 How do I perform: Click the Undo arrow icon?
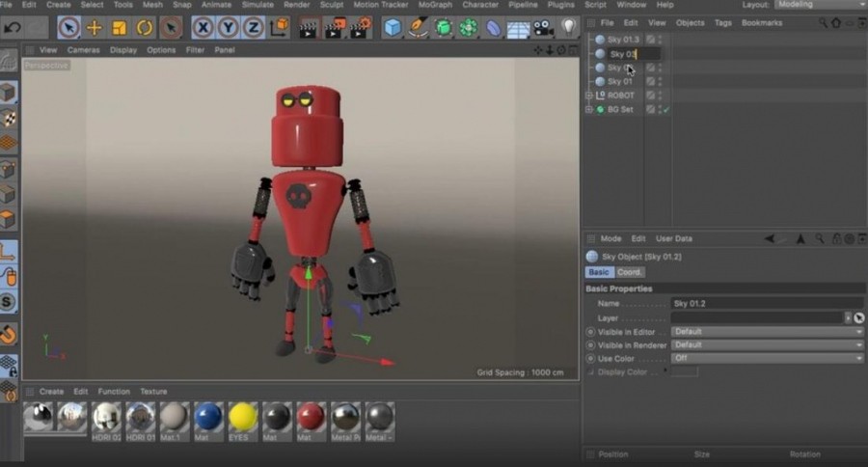point(13,28)
